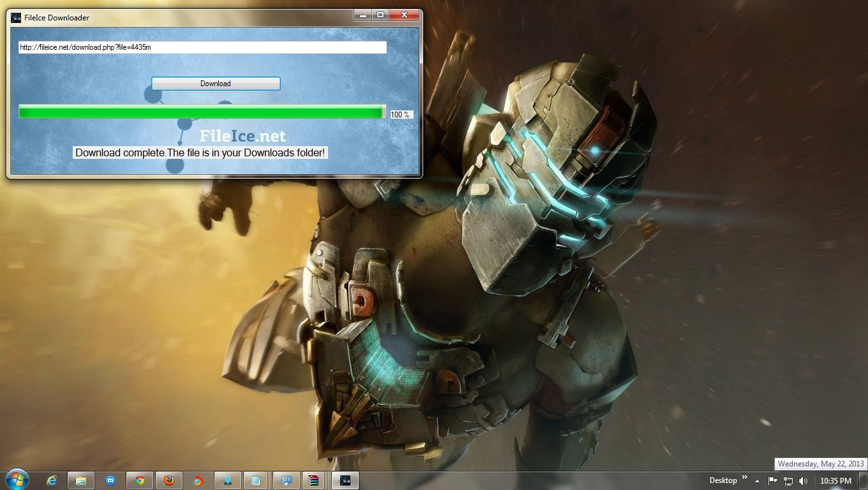Open Google Chrome from the taskbar

point(140,480)
